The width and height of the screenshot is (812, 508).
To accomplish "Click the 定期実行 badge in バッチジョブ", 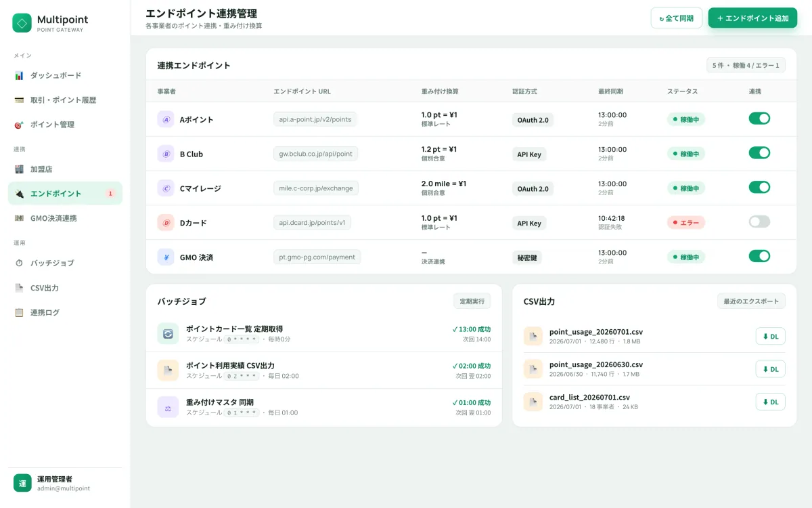I will point(472,301).
